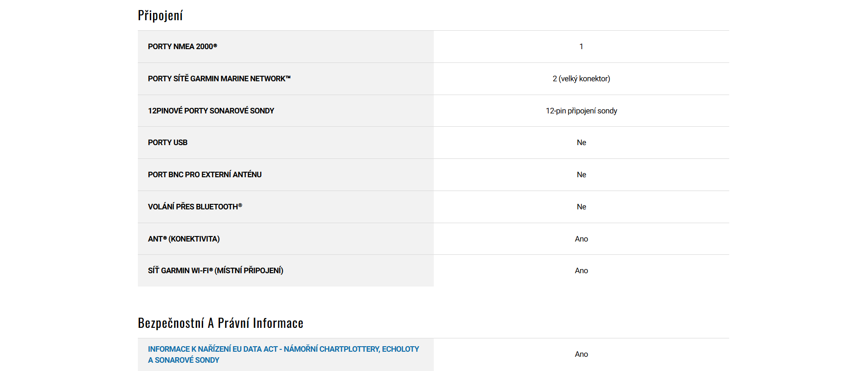Open the EU Data Act information link
The image size is (868, 371).
(283, 349)
